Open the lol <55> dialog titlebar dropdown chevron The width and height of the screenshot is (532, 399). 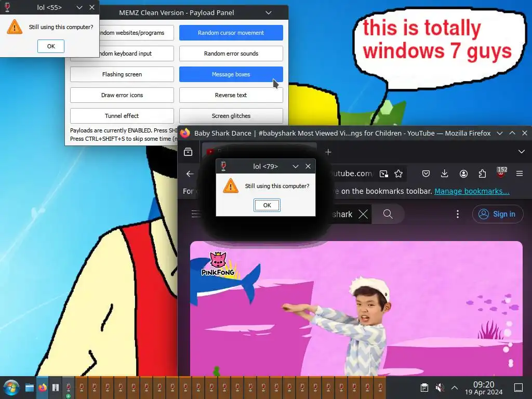[79, 7]
